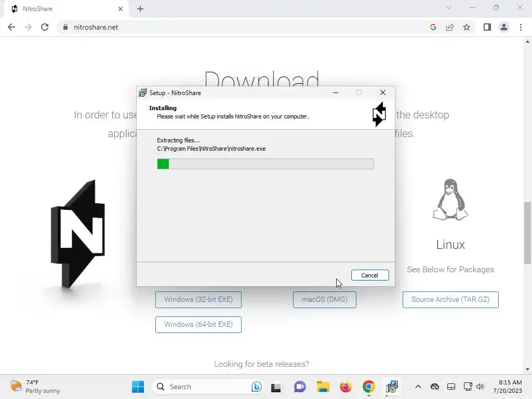Screen dimensions: 532x399
Task: Share this page icon in Chrome
Action: [x=450, y=27]
